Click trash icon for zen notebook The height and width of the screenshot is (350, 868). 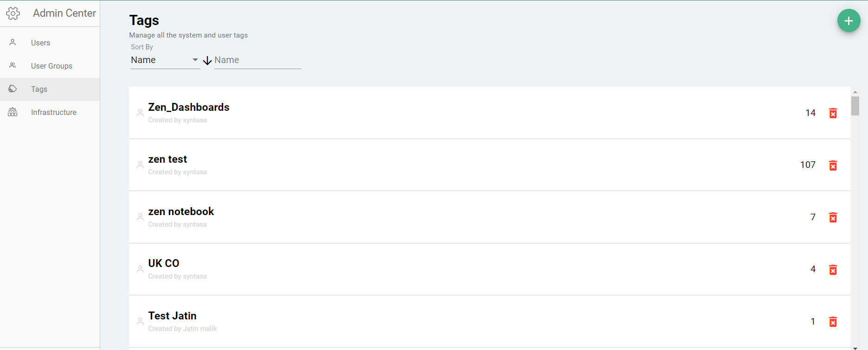click(x=833, y=217)
